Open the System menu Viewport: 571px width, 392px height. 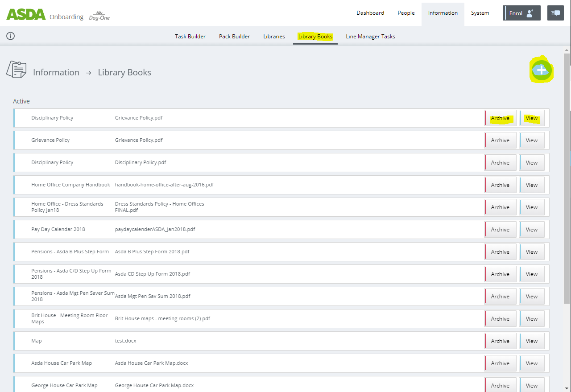coord(480,13)
